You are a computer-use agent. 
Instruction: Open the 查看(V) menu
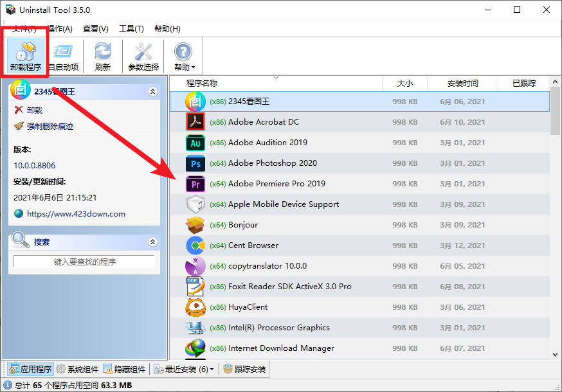[x=96, y=29]
